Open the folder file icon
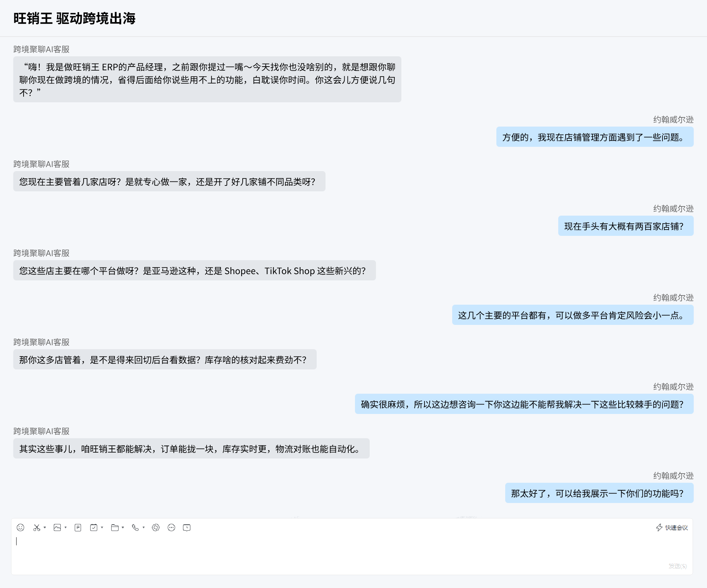Screen dimensions: 707x588 coord(115,527)
